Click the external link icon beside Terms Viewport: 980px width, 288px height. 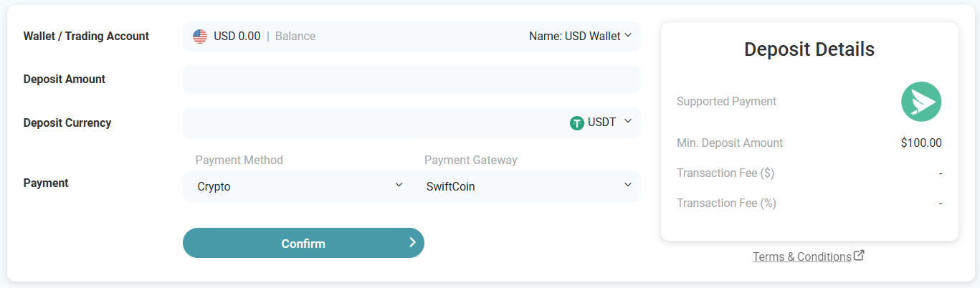click(x=860, y=255)
